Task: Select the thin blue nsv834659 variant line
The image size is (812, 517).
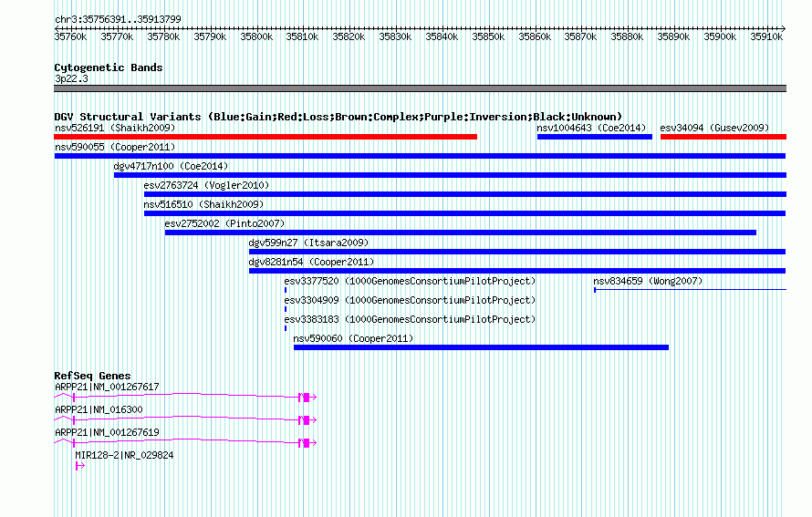Action: 691,290
